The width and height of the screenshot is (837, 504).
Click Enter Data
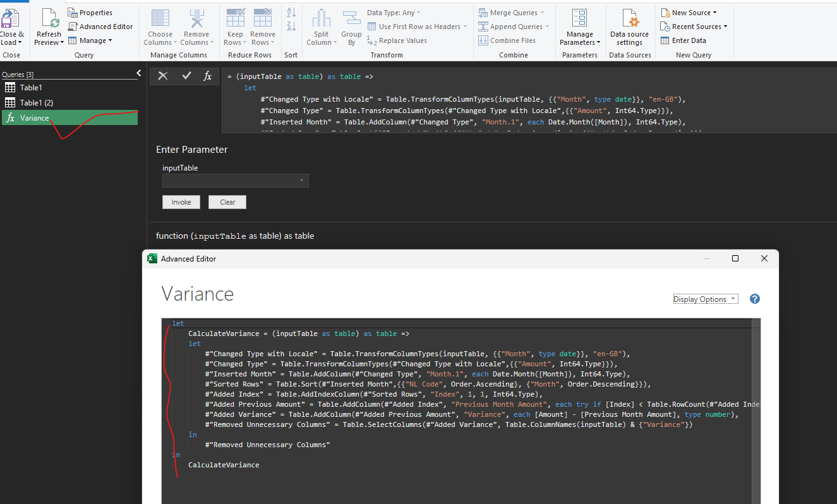(x=683, y=40)
